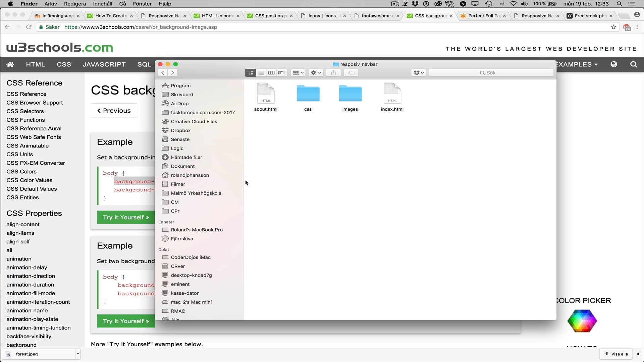Click second Try it Yourself button
644x362 pixels.
pyautogui.click(x=126, y=321)
